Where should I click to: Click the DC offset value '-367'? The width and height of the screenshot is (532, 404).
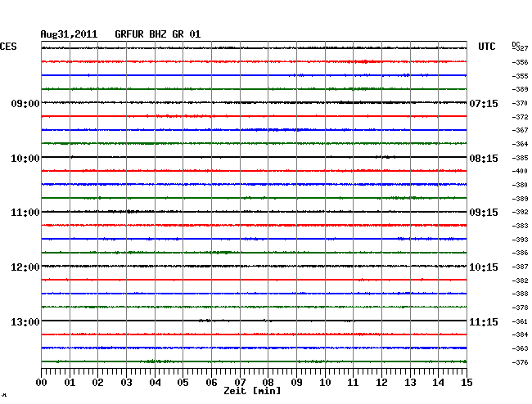click(520, 130)
